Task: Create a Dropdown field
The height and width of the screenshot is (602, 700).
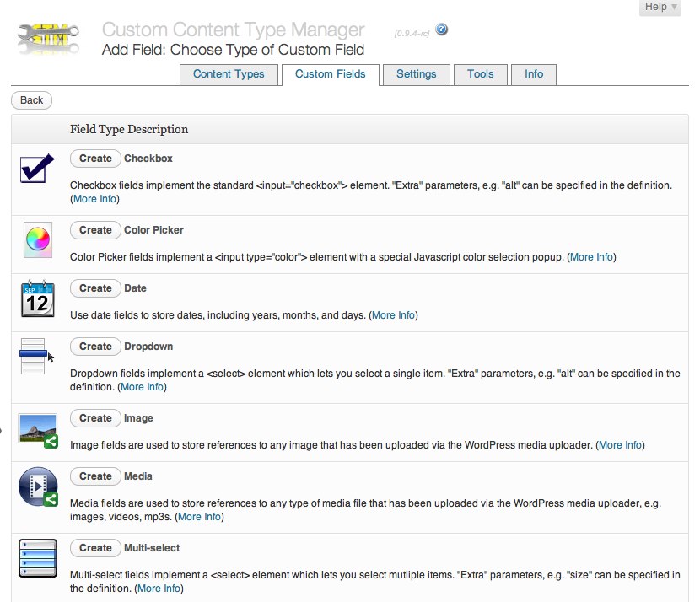Action: 95,347
